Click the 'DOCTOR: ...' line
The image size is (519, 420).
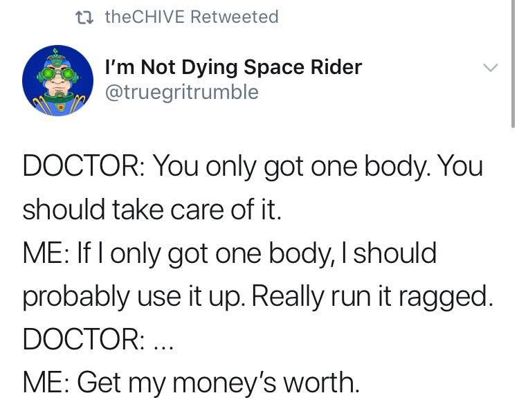click(x=98, y=339)
